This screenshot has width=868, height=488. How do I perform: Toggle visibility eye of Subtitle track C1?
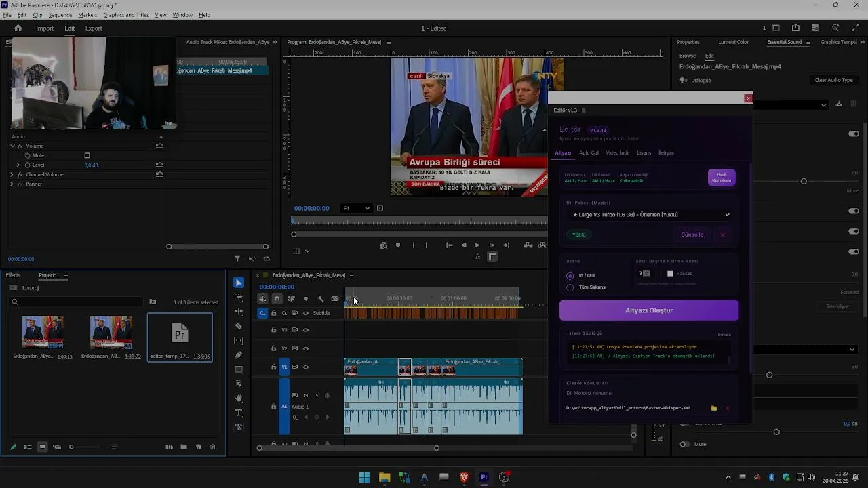306,313
